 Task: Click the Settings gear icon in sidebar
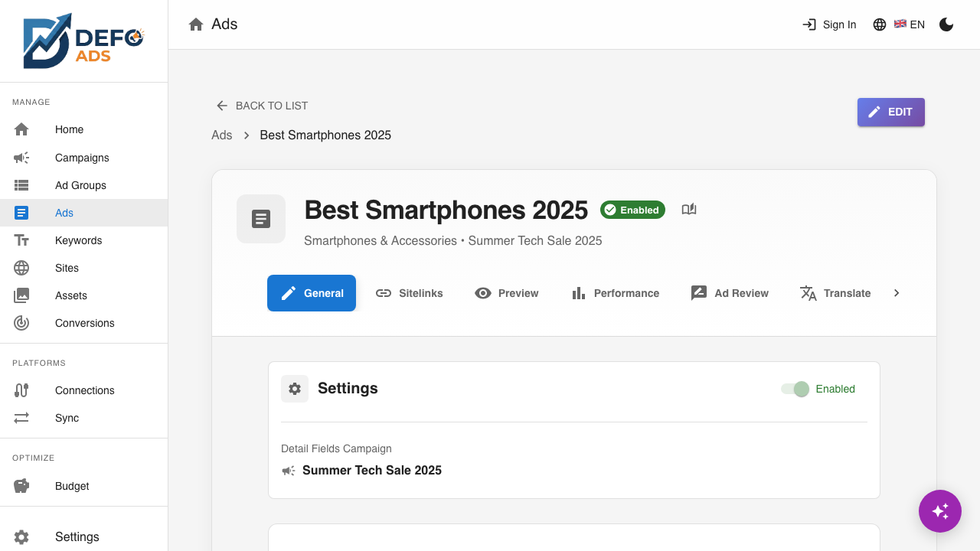pos(21,537)
